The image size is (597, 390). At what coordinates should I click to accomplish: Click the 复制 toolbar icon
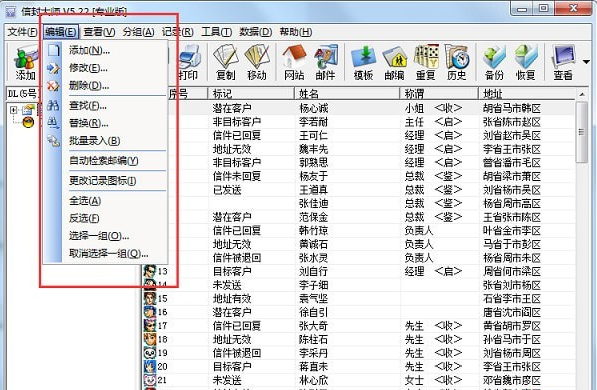(225, 62)
